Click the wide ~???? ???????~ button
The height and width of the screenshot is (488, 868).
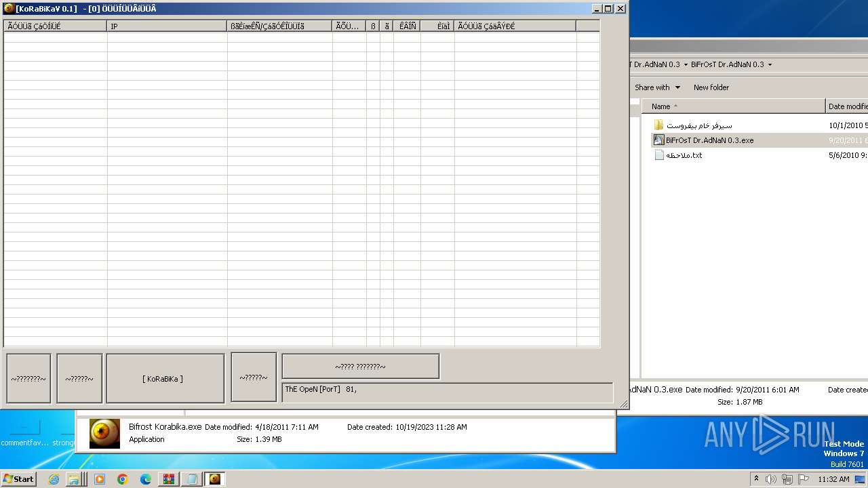(x=360, y=366)
